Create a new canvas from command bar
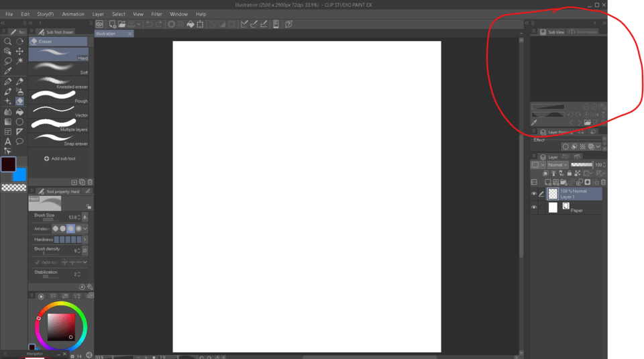 pos(112,24)
